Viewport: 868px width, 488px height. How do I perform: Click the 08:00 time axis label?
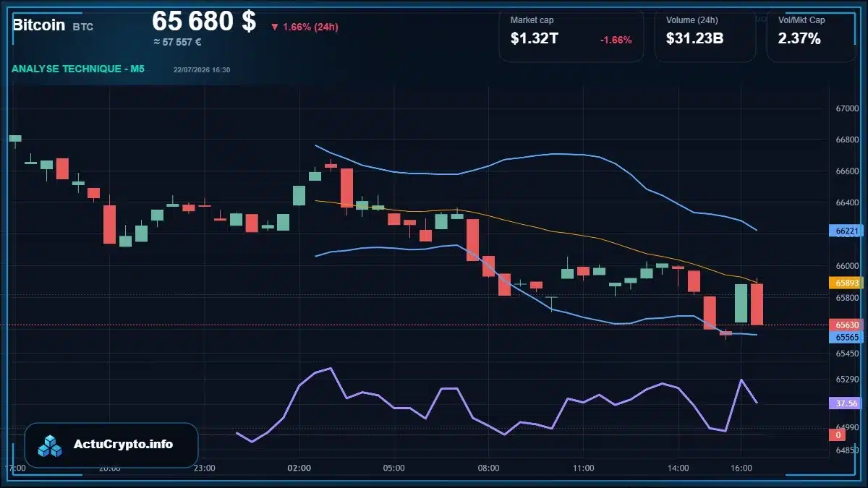[x=489, y=468]
